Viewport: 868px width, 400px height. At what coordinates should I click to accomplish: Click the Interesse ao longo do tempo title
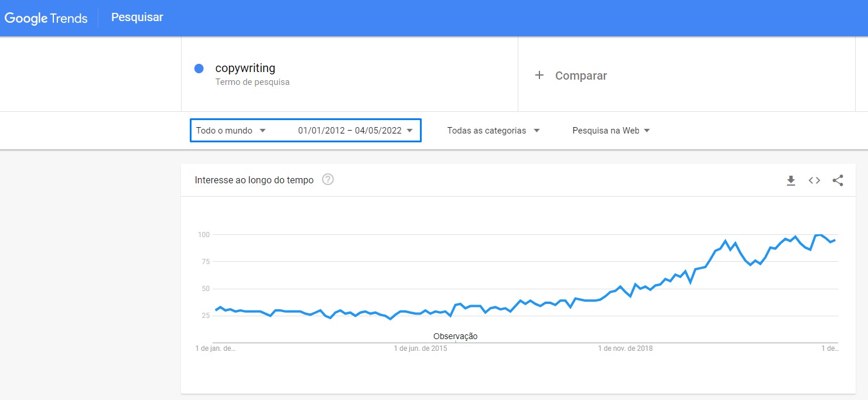click(254, 180)
